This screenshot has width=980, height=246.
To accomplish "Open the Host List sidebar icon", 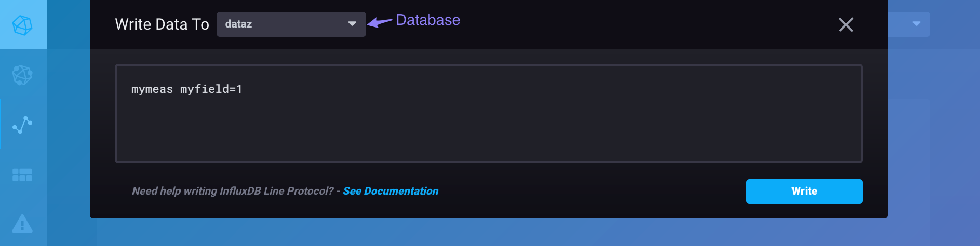I will 22,75.
